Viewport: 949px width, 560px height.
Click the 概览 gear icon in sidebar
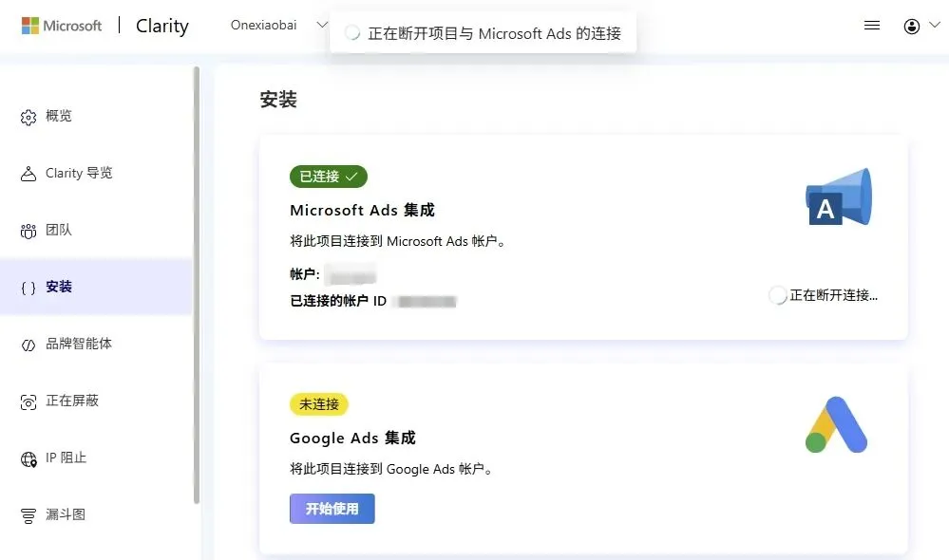coord(28,117)
